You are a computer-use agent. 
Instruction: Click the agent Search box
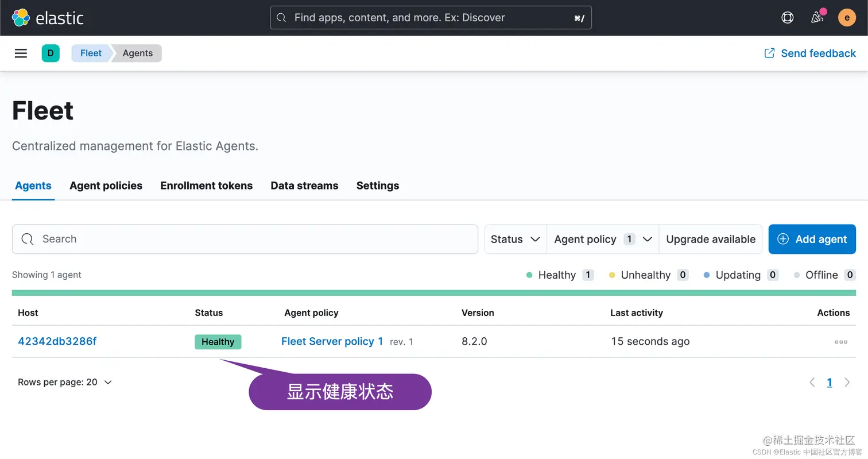[245, 239]
